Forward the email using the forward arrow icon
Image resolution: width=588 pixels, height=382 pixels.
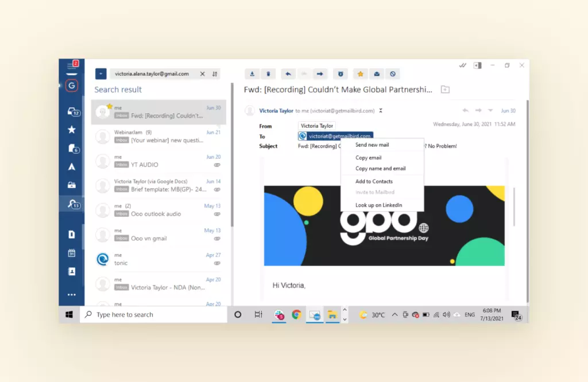(x=320, y=73)
